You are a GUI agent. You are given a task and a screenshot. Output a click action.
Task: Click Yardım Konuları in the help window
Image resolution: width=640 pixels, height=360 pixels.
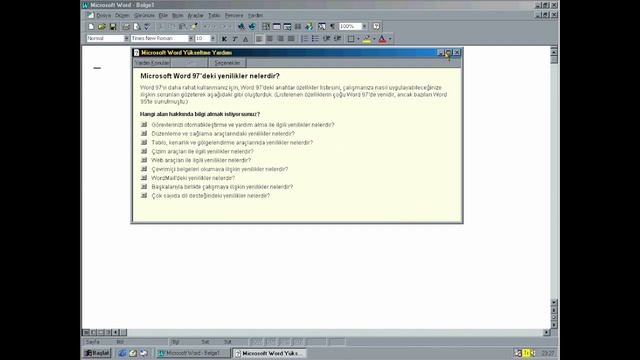(x=152, y=63)
